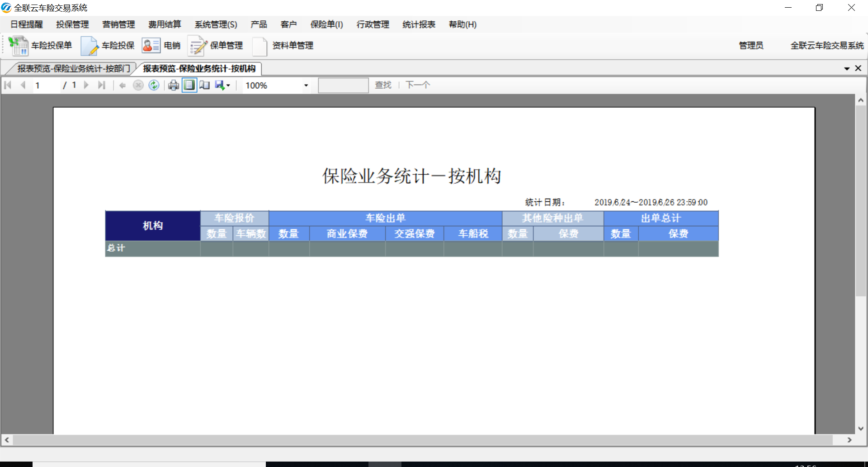Open the tab list dropdown arrow
This screenshot has width=868, height=467.
click(847, 68)
